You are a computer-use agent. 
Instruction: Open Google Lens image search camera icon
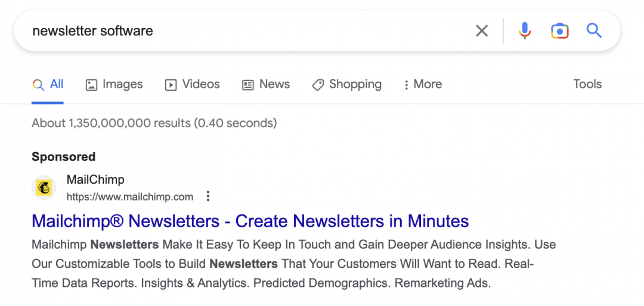(x=559, y=31)
